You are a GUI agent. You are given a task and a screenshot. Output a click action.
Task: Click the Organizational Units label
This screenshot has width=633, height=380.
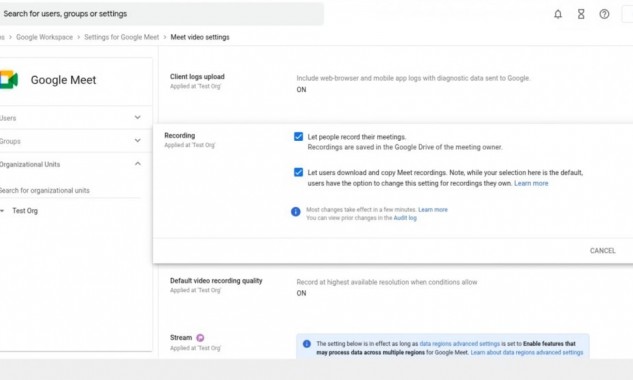click(x=30, y=164)
